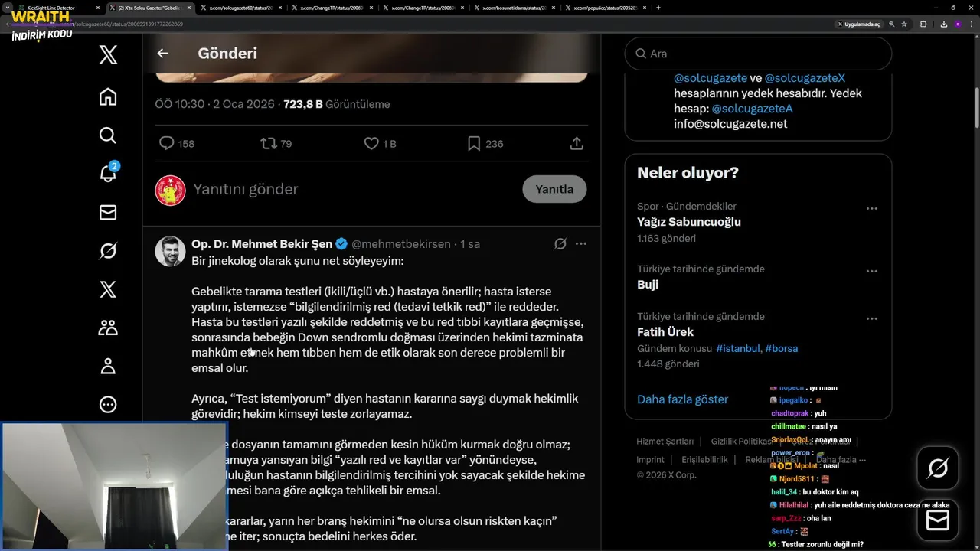Click the reply icon showing 158
Screen dimensions: 980x551
tap(166, 143)
